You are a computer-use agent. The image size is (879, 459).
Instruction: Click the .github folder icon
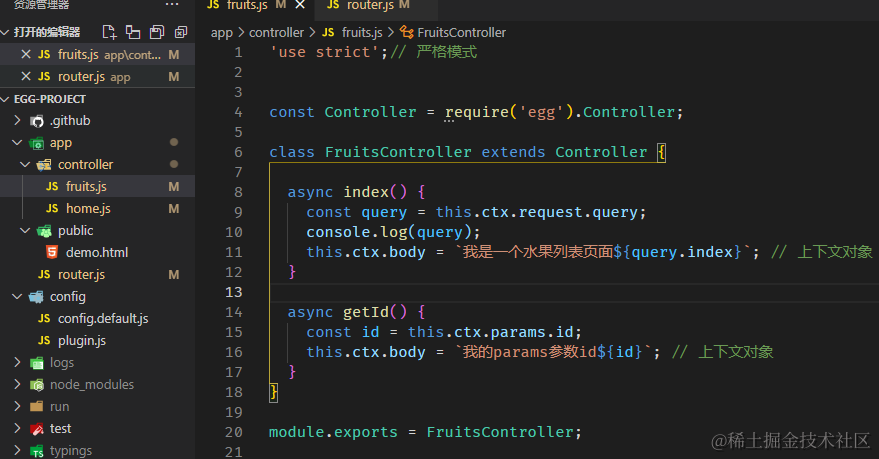pos(37,121)
